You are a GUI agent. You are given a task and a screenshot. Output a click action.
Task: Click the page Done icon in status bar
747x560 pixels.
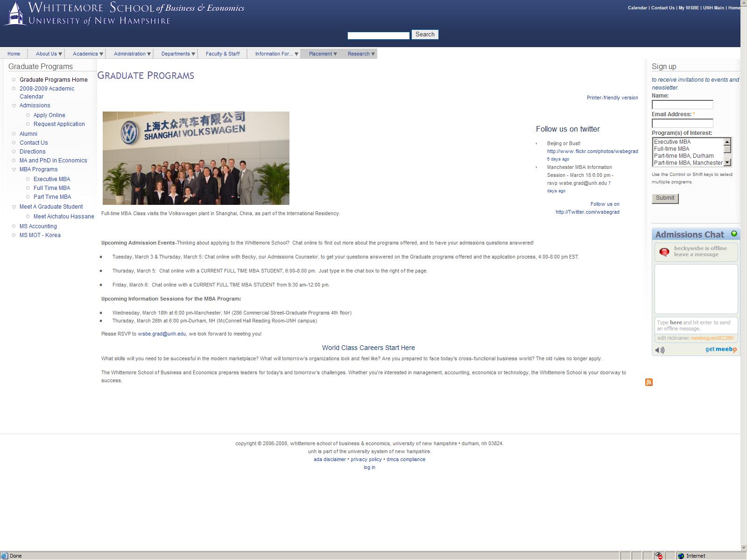5,556
